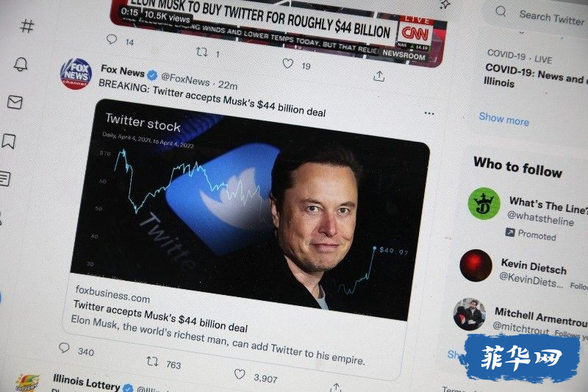Retweet the Fox News tweet with 763 retweets

coord(152,361)
